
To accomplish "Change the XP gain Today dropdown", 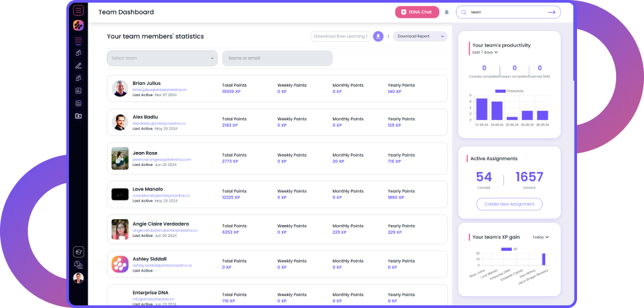I will coord(541,237).
